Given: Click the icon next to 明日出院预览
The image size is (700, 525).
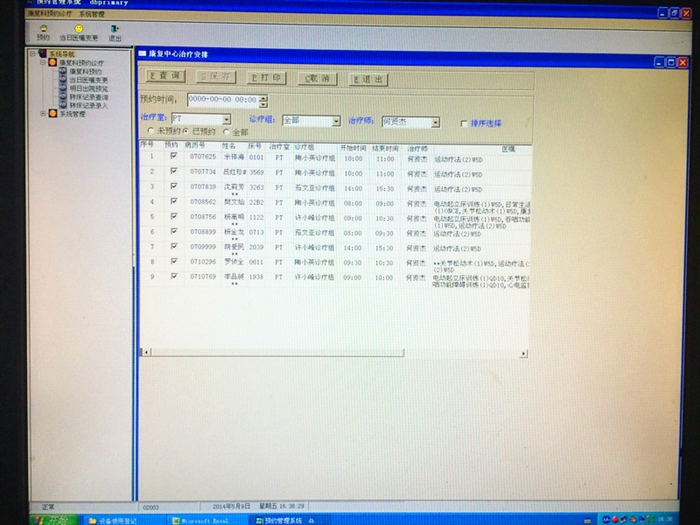Looking at the screenshot, I should pyautogui.click(x=63, y=88).
